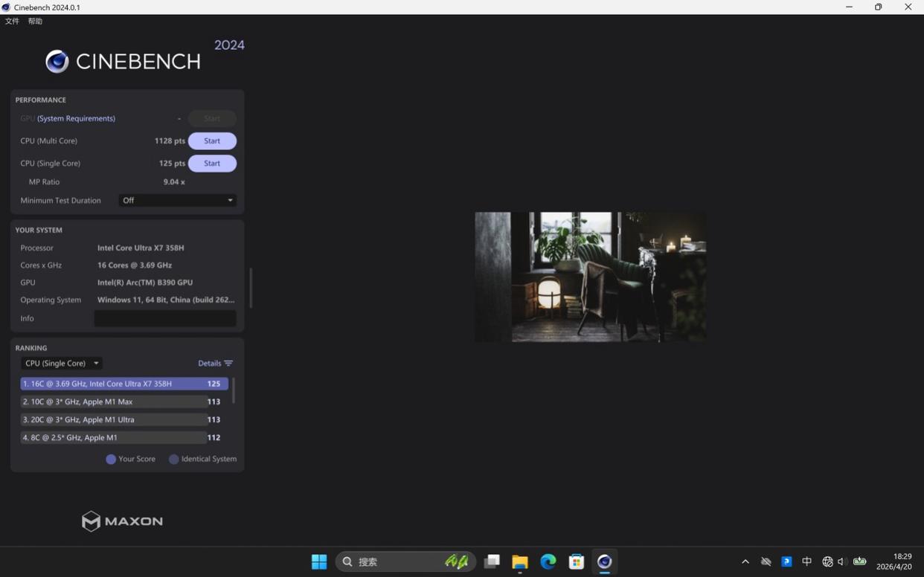The width and height of the screenshot is (924, 577).
Task: Click Cinebench icon in taskbar
Action: click(x=605, y=561)
